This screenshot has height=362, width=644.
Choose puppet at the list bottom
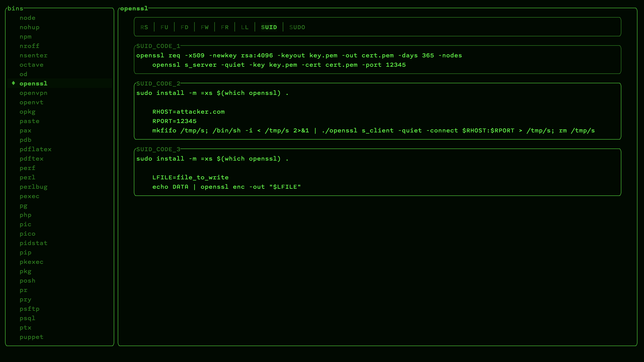[32, 337]
